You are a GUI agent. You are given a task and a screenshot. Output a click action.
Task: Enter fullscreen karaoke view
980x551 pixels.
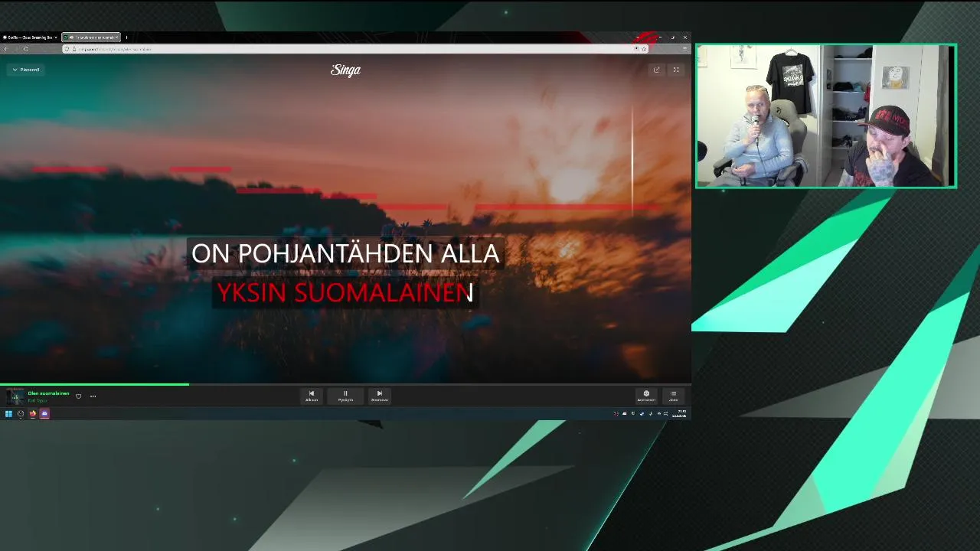pos(676,70)
